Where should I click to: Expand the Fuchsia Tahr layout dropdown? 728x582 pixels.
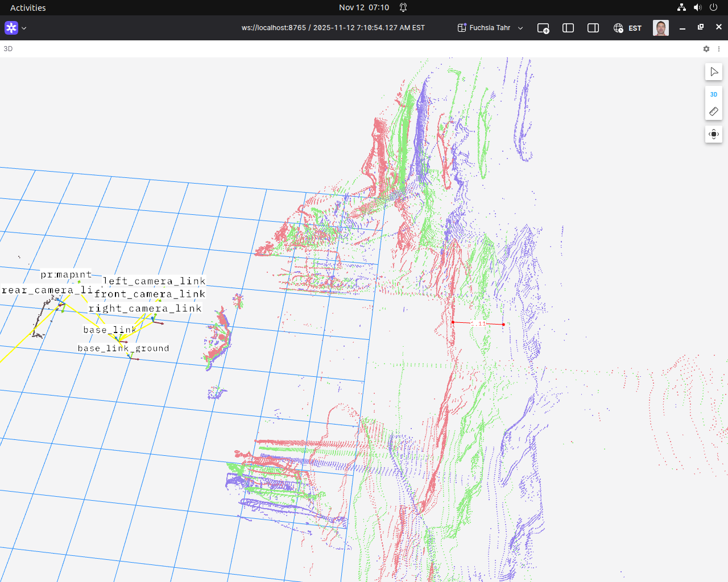coord(490,28)
